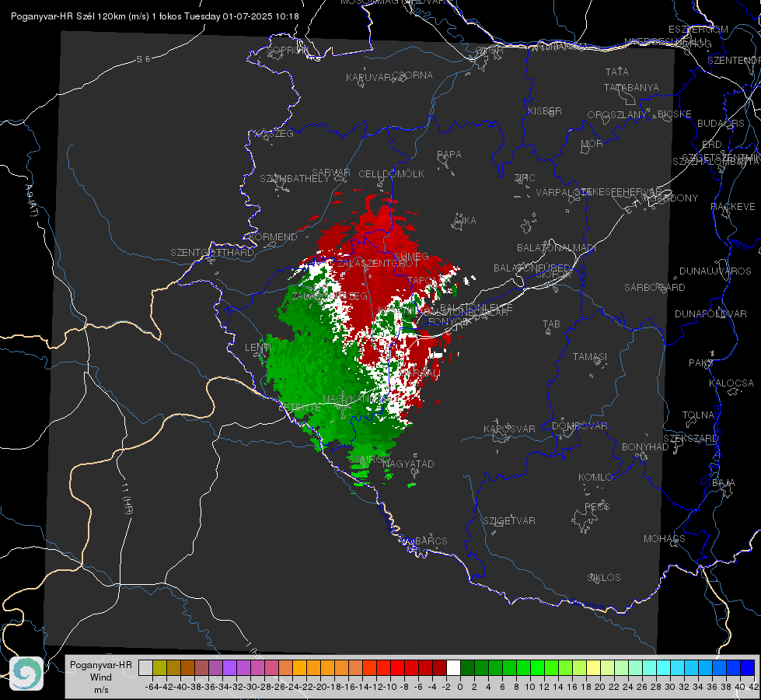Click the KALOCSA city label
The width and height of the screenshot is (761, 700).
click(731, 383)
